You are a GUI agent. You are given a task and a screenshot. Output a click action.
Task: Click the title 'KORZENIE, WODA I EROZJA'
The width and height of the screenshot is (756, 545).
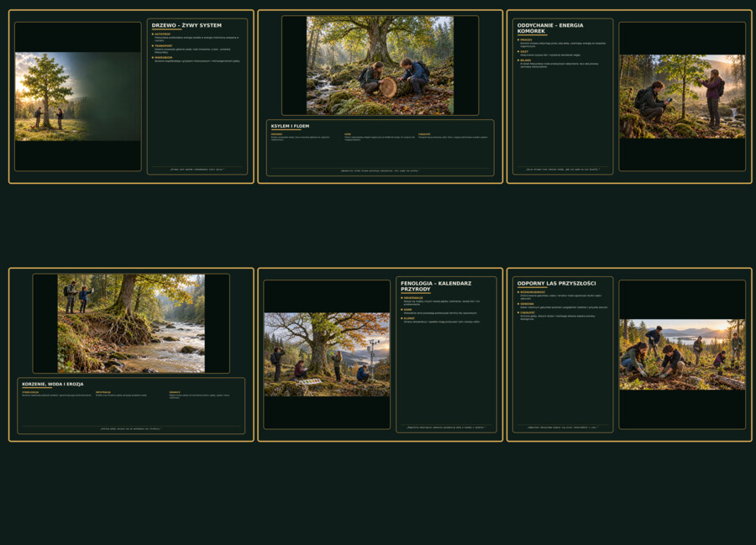coord(53,384)
